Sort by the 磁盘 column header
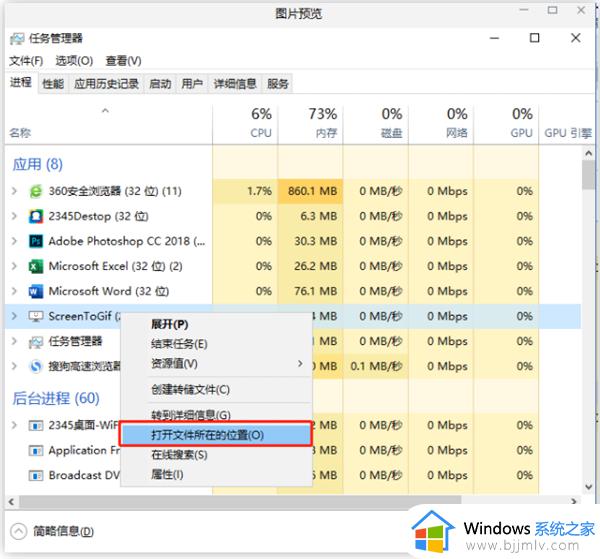 376,124
